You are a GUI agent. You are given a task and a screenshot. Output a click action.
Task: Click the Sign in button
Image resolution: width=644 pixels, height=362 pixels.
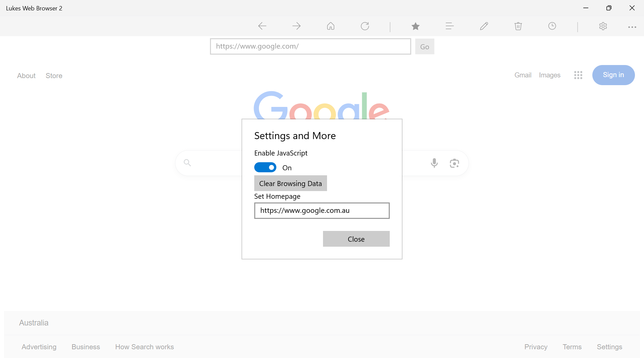pos(613,75)
